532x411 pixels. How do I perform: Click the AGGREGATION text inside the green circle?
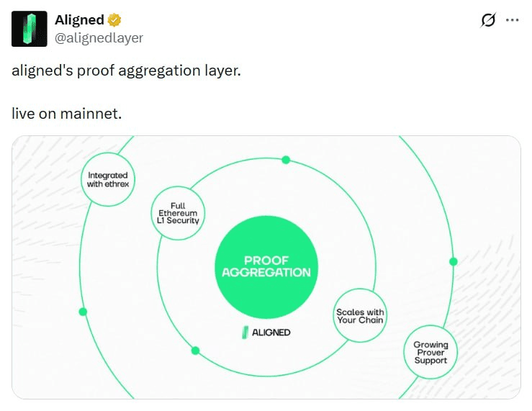(x=266, y=272)
